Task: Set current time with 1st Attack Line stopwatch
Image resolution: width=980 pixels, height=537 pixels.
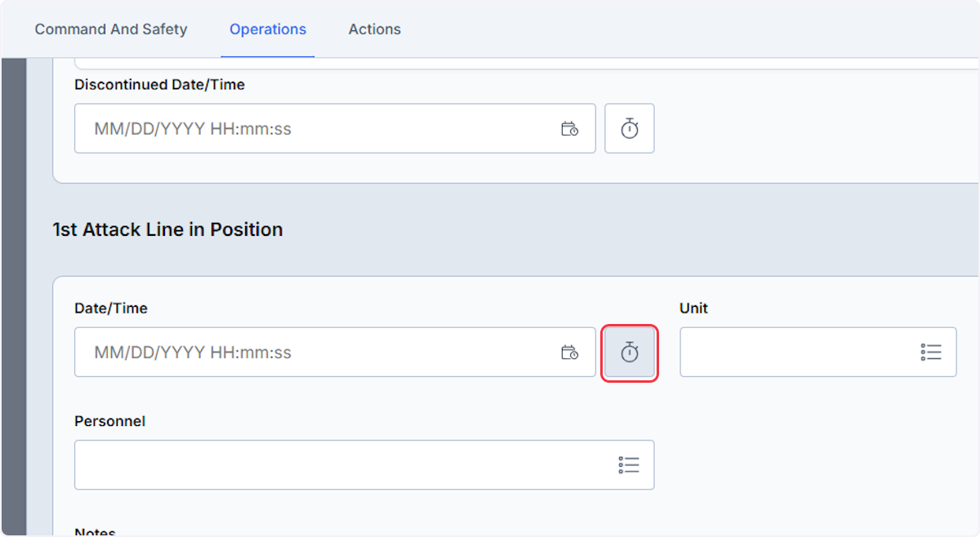Action: [x=630, y=353]
